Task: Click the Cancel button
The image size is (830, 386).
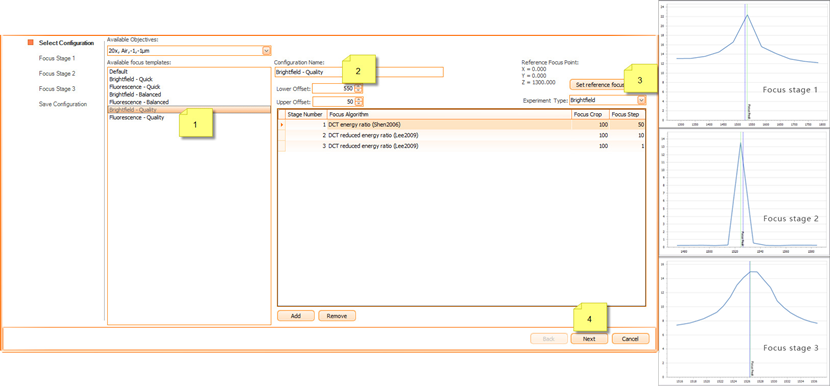Action: click(630, 339)
